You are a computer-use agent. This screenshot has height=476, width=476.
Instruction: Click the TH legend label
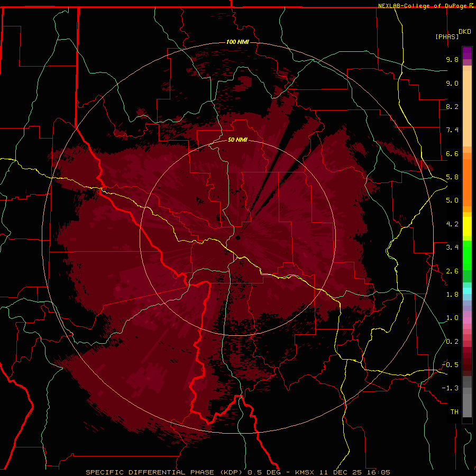[x=454, y=412]
